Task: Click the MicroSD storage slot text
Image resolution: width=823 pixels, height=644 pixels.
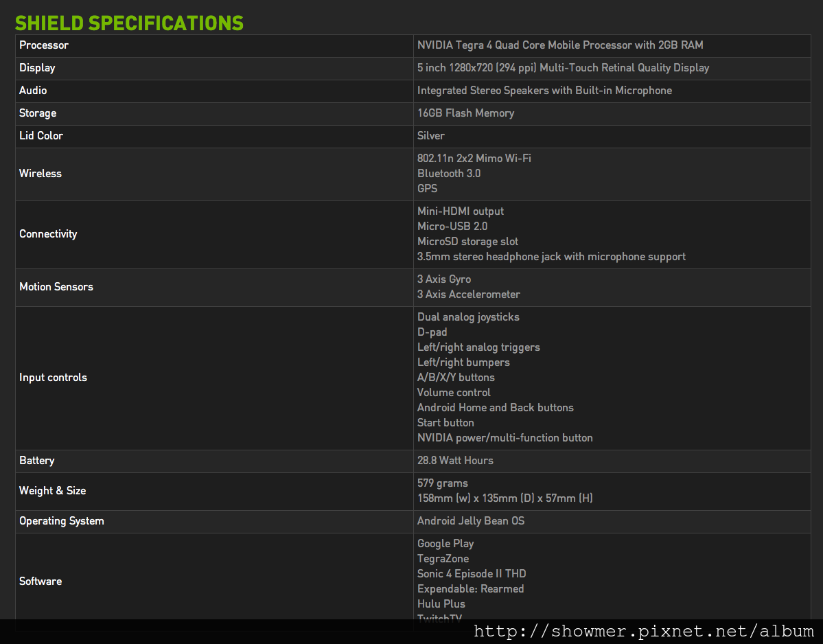Action: 467,242
